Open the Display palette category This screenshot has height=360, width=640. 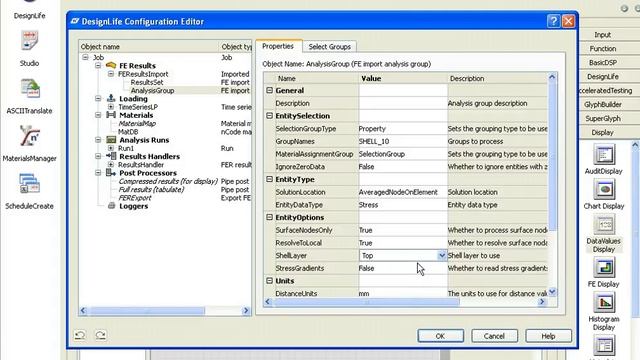[602, 132]
